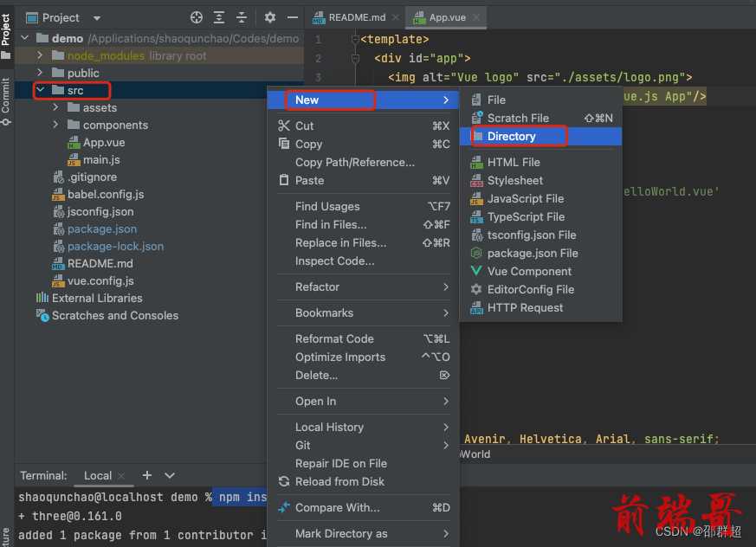Open the Bookmarks submenu
This screenshot has height=547, width=756.
pos(363,313)
